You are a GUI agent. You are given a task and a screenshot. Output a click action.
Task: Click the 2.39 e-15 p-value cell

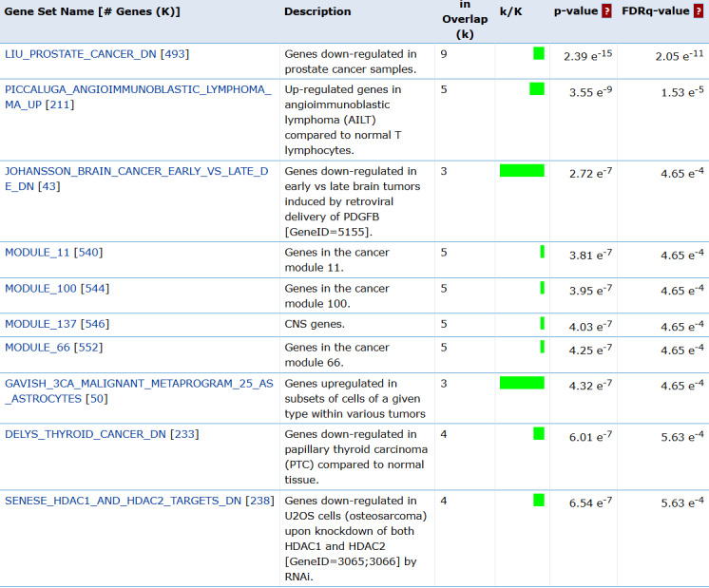(588, 55)
